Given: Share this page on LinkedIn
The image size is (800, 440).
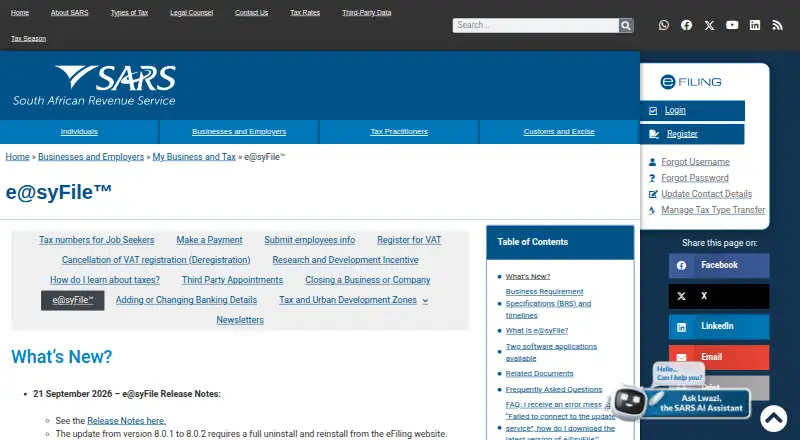Looking at the screenshot, I should pos(719,327).
